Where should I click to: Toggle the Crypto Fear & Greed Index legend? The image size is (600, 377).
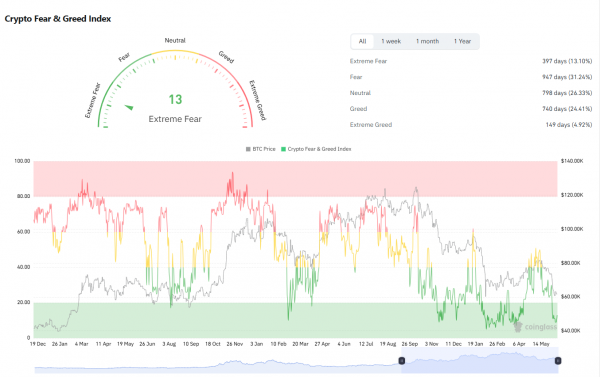(316, 149)
